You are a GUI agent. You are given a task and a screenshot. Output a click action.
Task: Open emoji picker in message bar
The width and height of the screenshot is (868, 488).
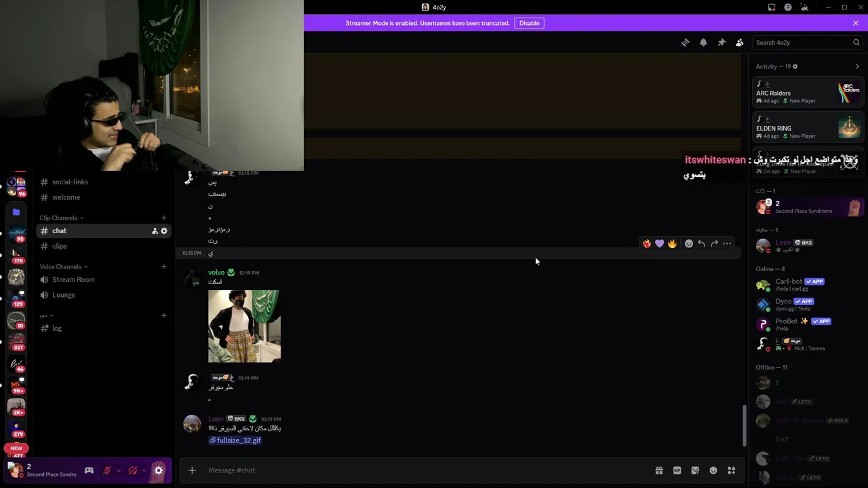713,470
